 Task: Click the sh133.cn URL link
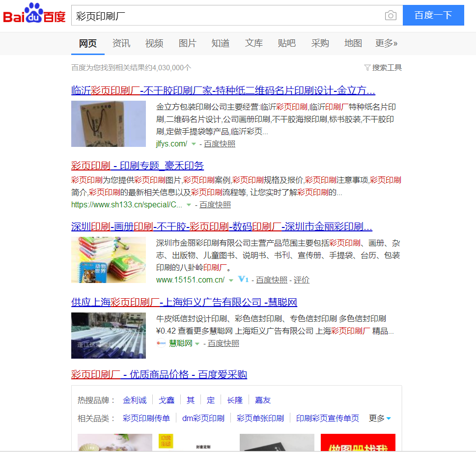coord(127,205)
